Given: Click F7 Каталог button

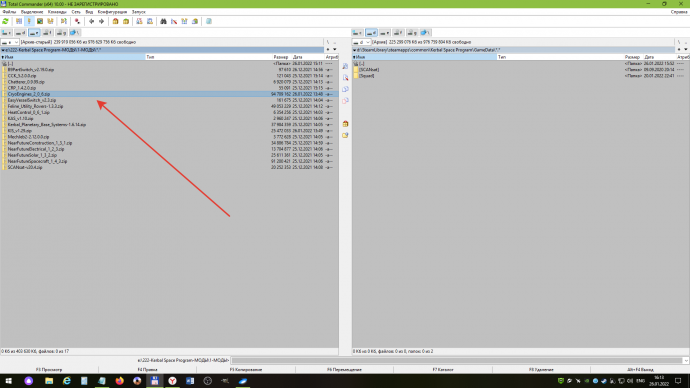Looking at the screenshot, I should [x=443, y=370].
